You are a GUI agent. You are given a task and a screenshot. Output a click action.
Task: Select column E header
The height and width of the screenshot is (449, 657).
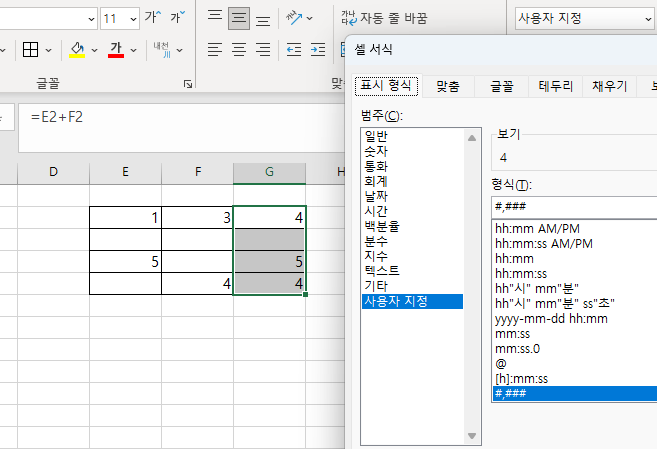(125, 172)
